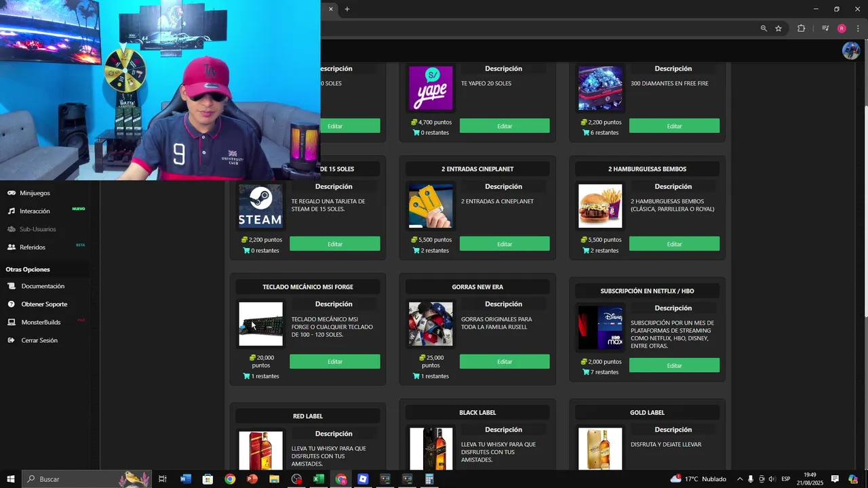Edit the Yape 20 soles reward
The height and width of the screenshot is (488, 868).
click(505, 126)
